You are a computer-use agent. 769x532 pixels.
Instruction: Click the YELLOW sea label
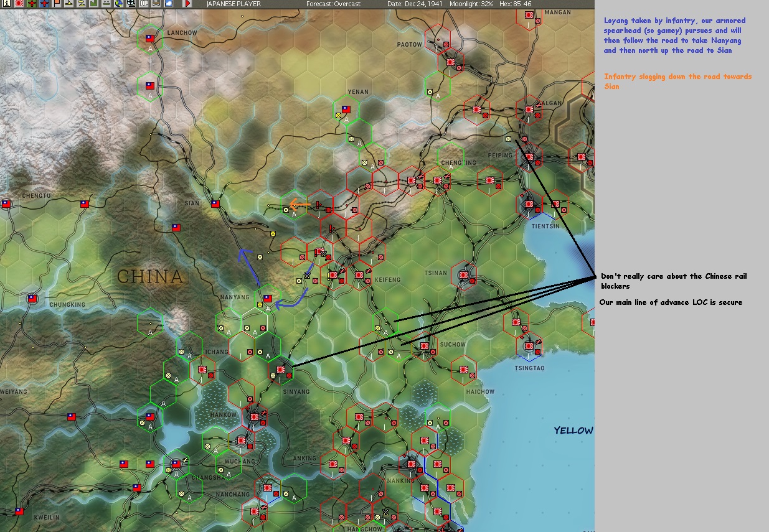[x=573, y=431]
